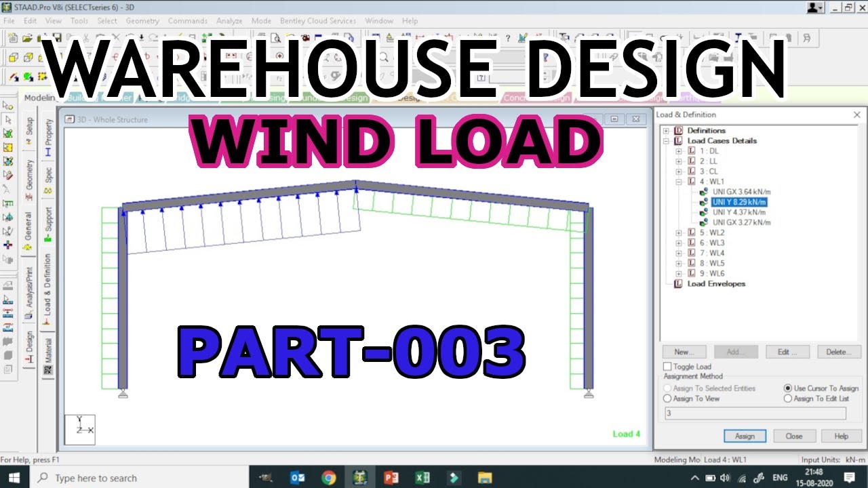The width and height of the screenshot is (868, 488).
Task: Open the Spec sub-page tab
Action: pyautogui.click(x=48, y=179)
